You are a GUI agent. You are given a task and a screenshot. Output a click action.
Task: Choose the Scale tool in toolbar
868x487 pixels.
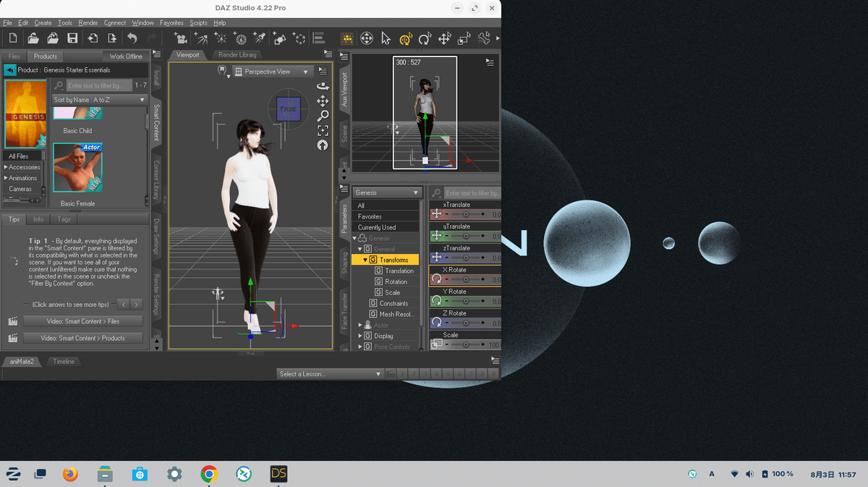click(464, 38)
